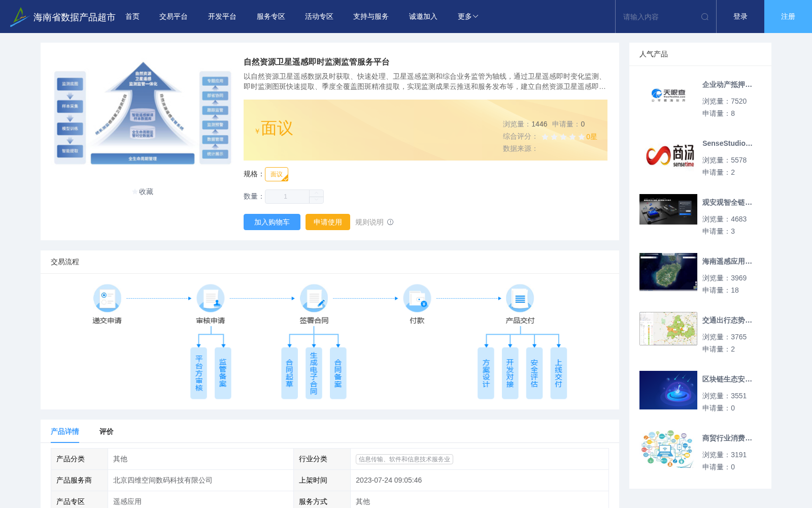
Task: Click 商贸行业消费 product title
Action: coord(727,438)
